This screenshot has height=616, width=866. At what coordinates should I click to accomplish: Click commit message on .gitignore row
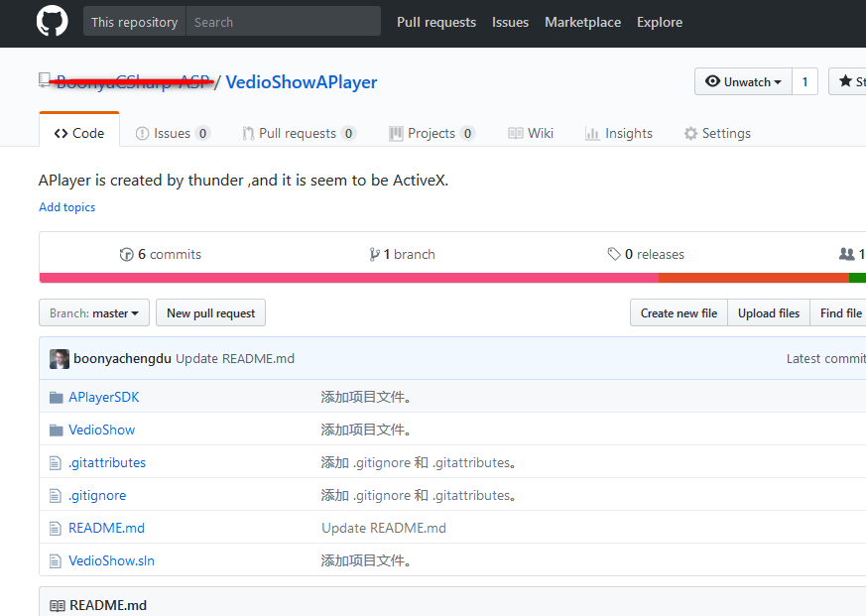(x=419, y=496)
